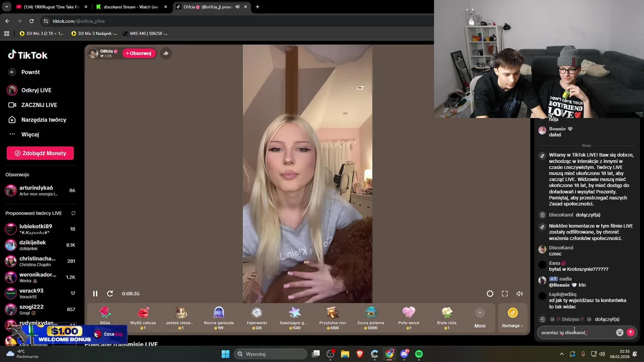Send the Wyślij całusa lips gift
The image size is (644, 362).
143,318
